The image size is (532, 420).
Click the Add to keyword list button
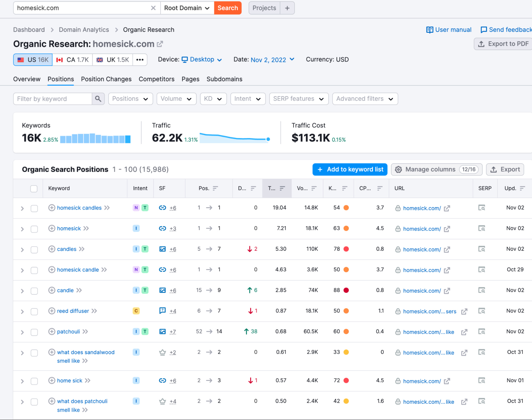[349, 169]
